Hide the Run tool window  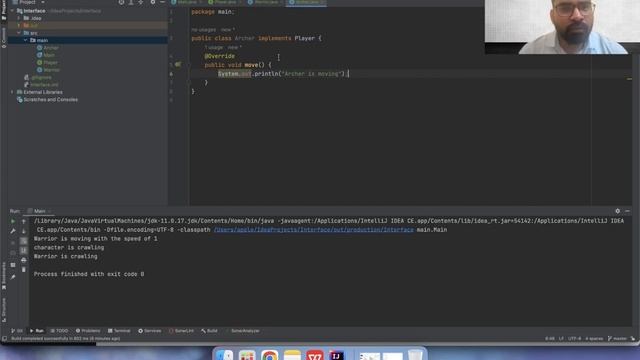627,211
